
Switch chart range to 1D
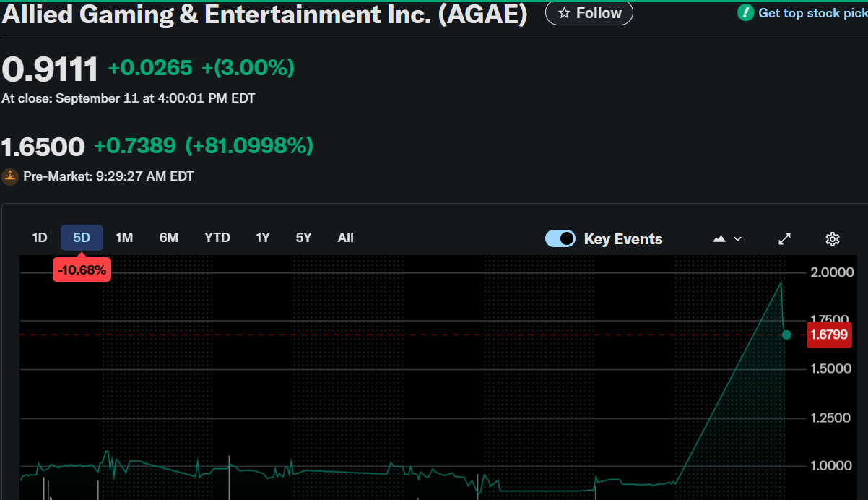pyautogui.click(x=40, y=238)
